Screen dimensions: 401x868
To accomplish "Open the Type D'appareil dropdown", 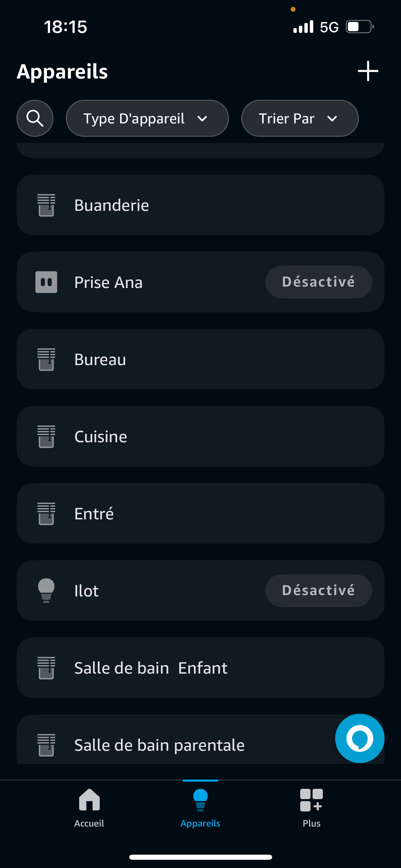I will 147,118.
